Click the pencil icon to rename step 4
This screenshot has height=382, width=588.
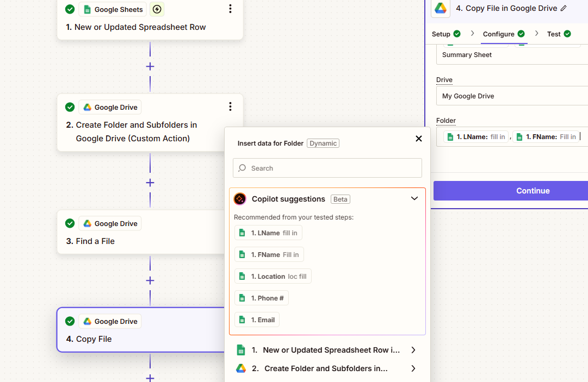coord(564,8)
